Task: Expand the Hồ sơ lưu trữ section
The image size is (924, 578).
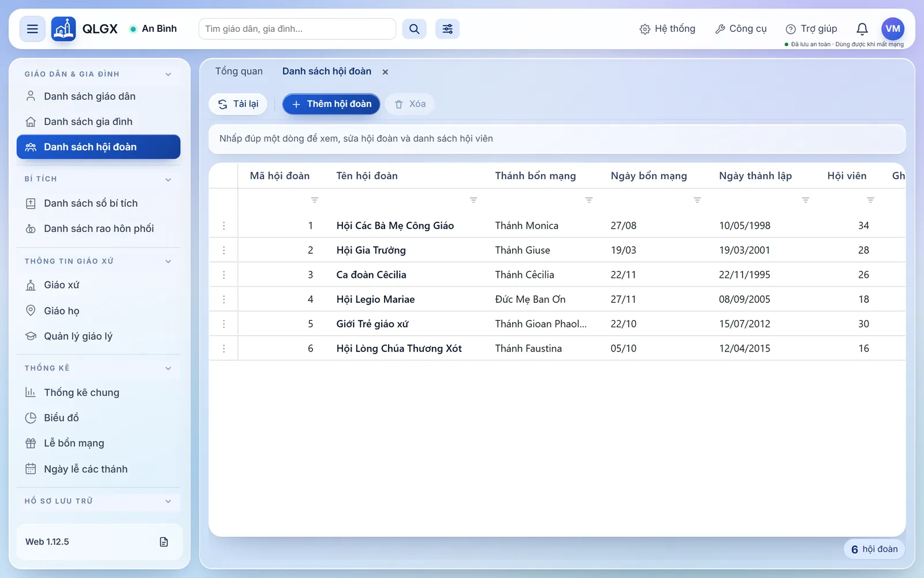Action: pyautogui.click(x=168, y=501)
